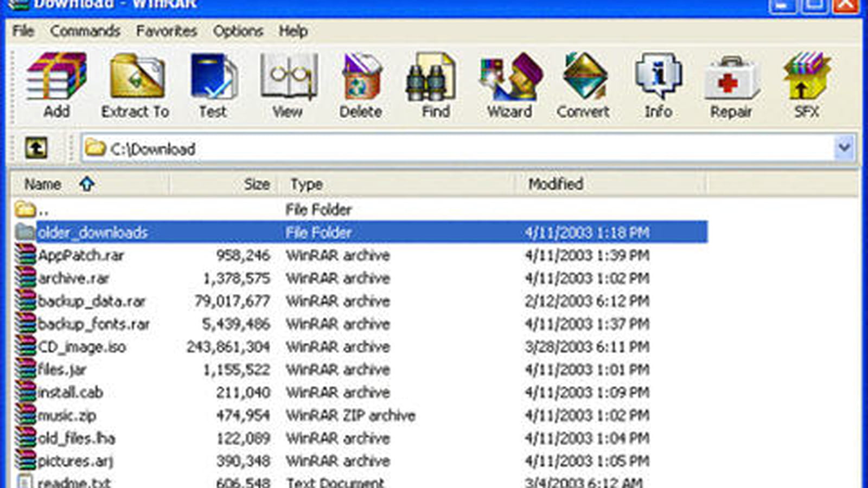Image resolution: width=868 pixels, height=488 pixels.
Task: Start the Wizard tool
Action: click(x=510, y=76)
